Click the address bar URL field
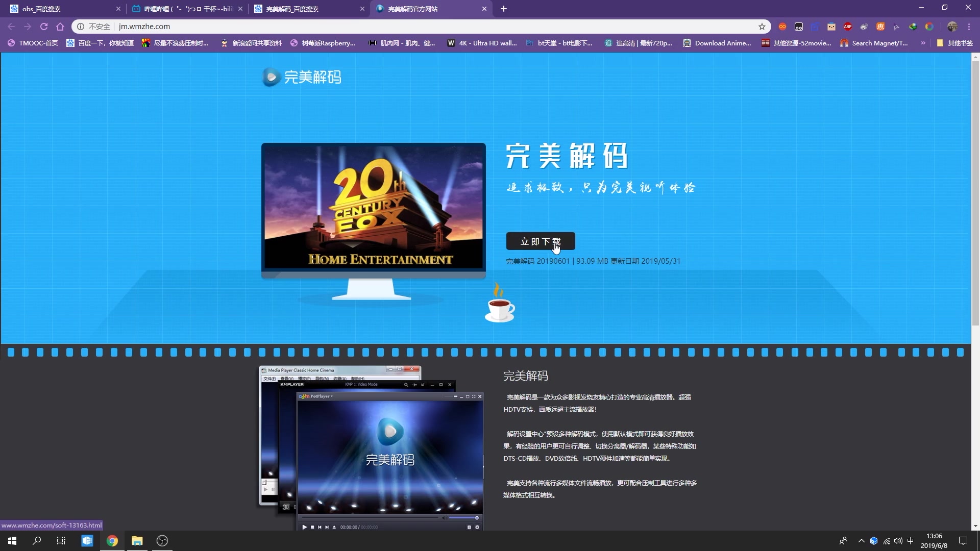Image resolution: width=980 pixels, height=551 pixels. [408, 27]
